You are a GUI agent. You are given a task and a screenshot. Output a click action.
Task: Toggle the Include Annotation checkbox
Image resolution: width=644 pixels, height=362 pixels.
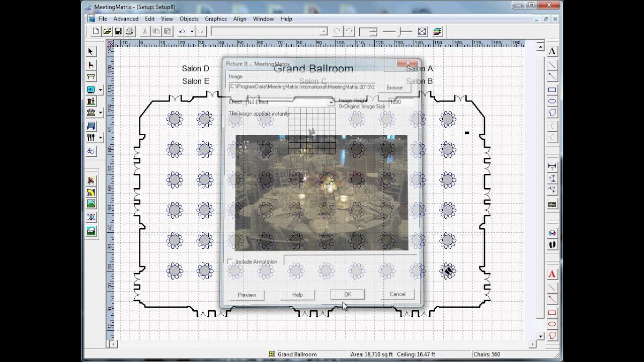(230, 262)
